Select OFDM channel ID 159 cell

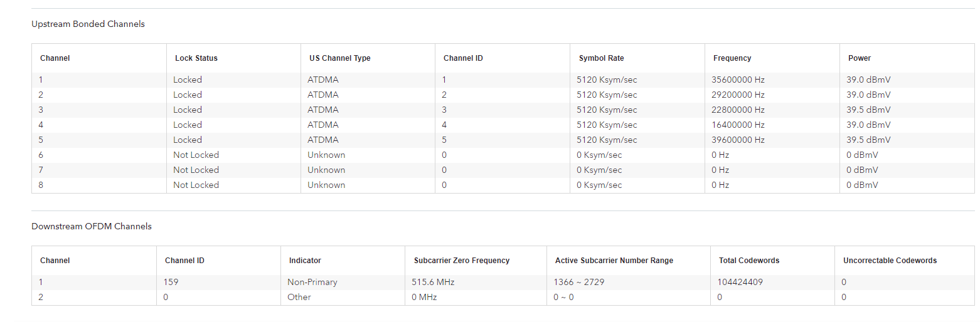[x=171, y=282]
